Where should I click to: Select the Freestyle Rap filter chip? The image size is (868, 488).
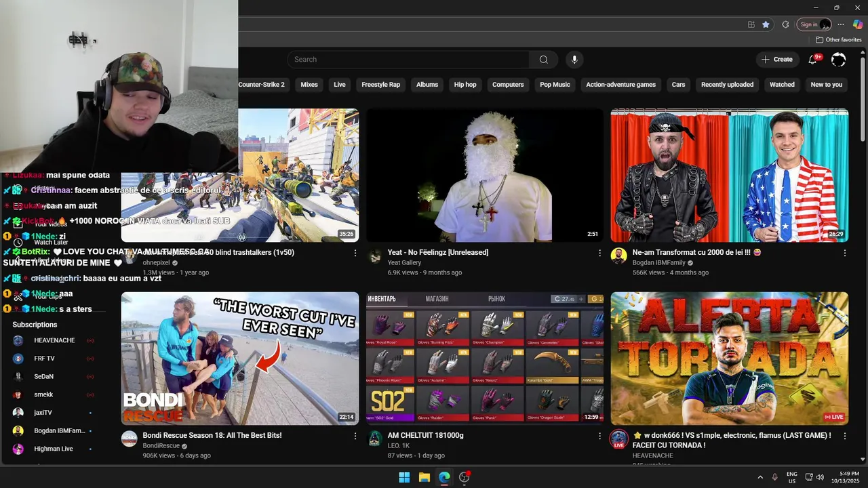[x=381, y=85]
